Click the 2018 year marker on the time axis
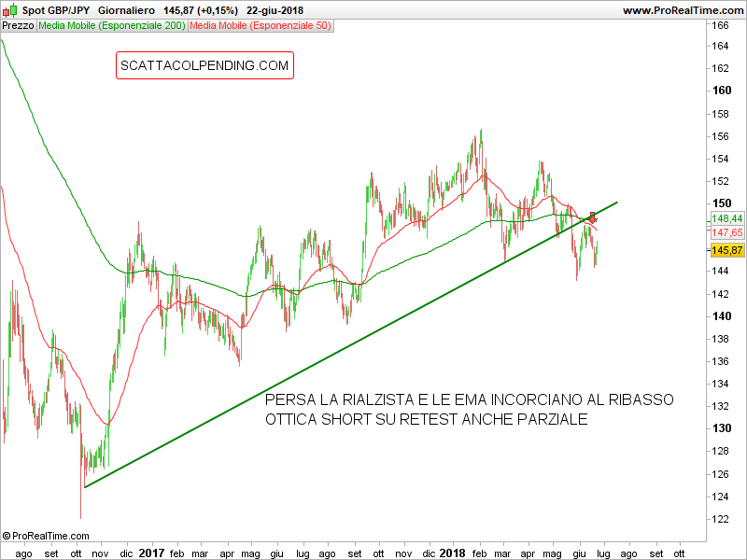Screen dimensions: 747x560 point(452,553)
